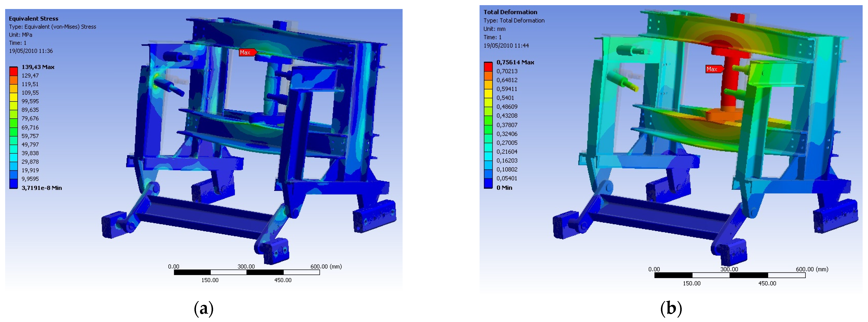Click the 3,7191e-8 Min legend label

41,188
